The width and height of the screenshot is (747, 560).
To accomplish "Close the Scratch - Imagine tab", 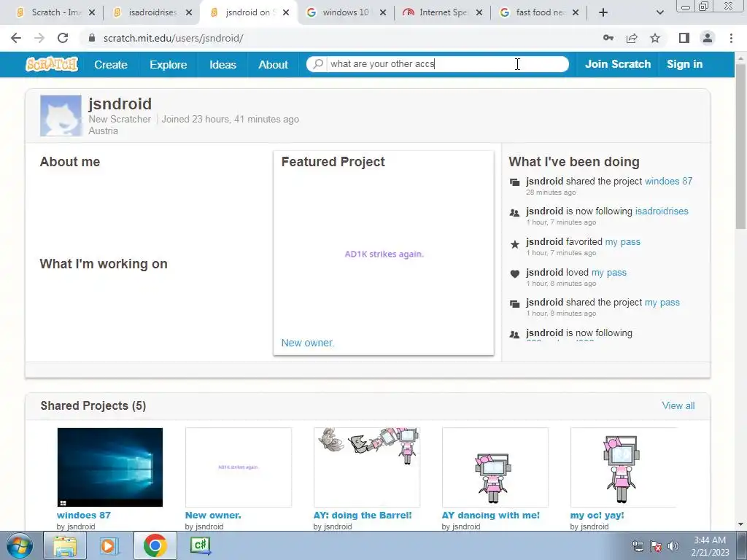I will (x=92, y=12).
